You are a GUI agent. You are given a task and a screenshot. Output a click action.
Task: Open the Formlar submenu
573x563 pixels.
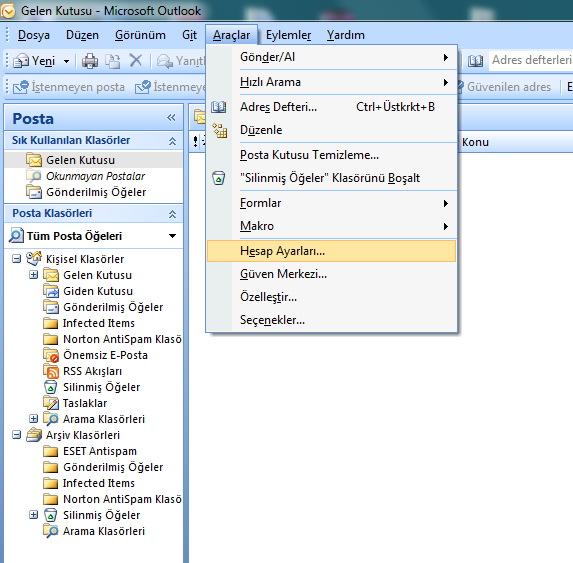332,203
